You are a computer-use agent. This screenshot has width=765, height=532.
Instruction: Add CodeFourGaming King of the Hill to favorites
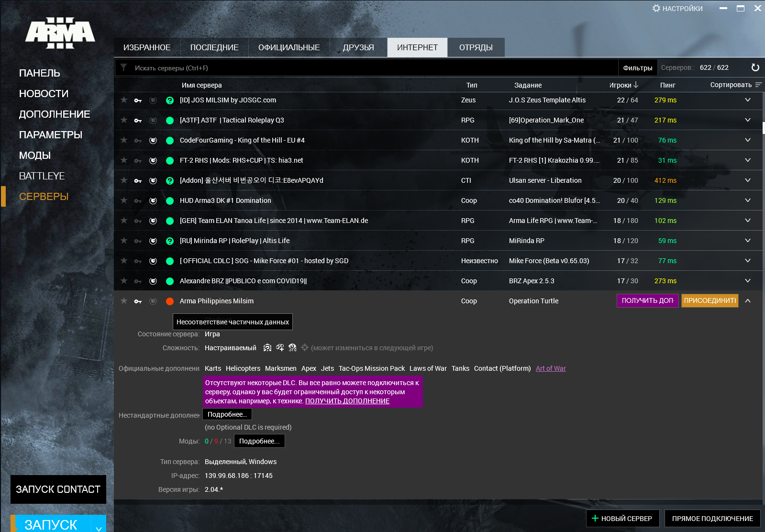[124, 140]
